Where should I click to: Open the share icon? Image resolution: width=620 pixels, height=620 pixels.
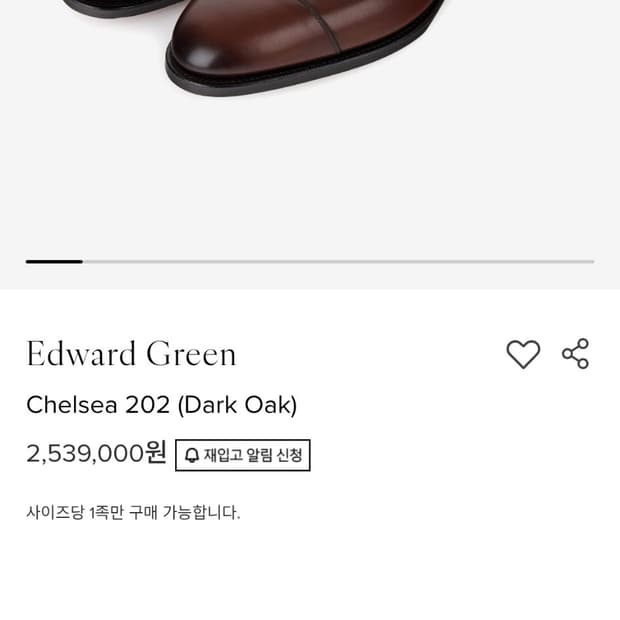575,354
